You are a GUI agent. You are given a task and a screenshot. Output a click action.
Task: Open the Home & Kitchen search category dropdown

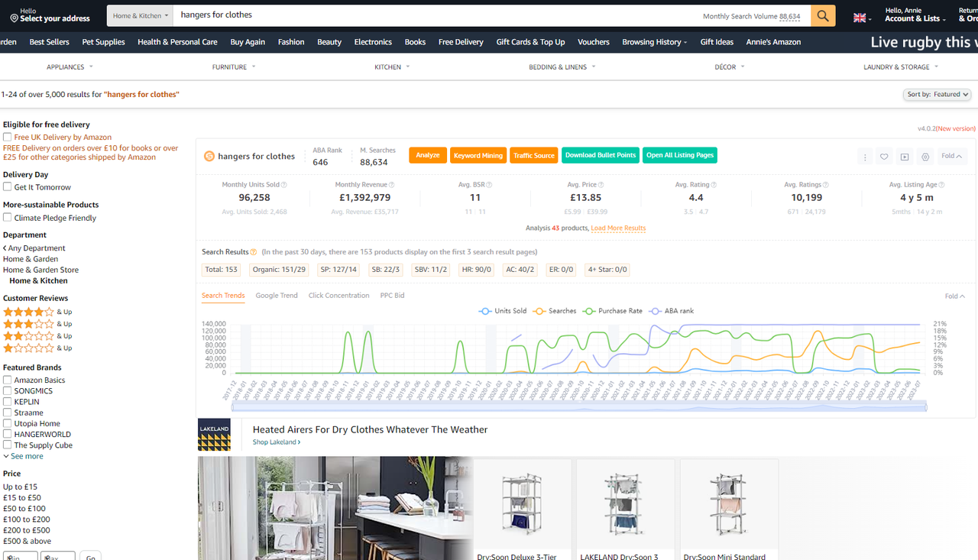click(x=141, y=15)
